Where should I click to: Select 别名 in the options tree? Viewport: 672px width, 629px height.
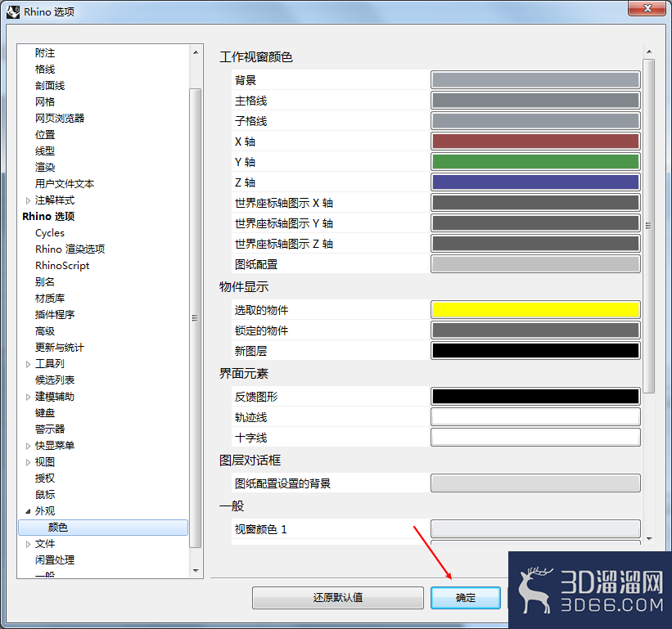[x=45, y=281]
